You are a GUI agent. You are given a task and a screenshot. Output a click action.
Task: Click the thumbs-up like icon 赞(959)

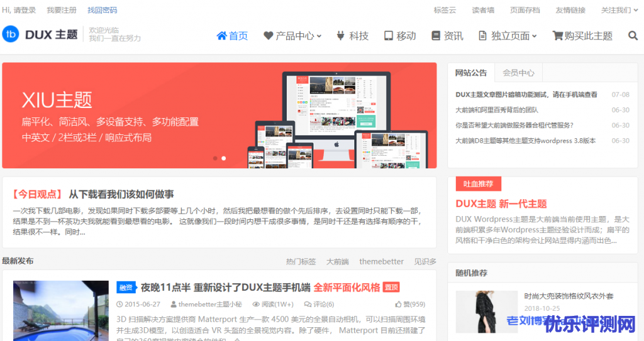tap(398, 305)
